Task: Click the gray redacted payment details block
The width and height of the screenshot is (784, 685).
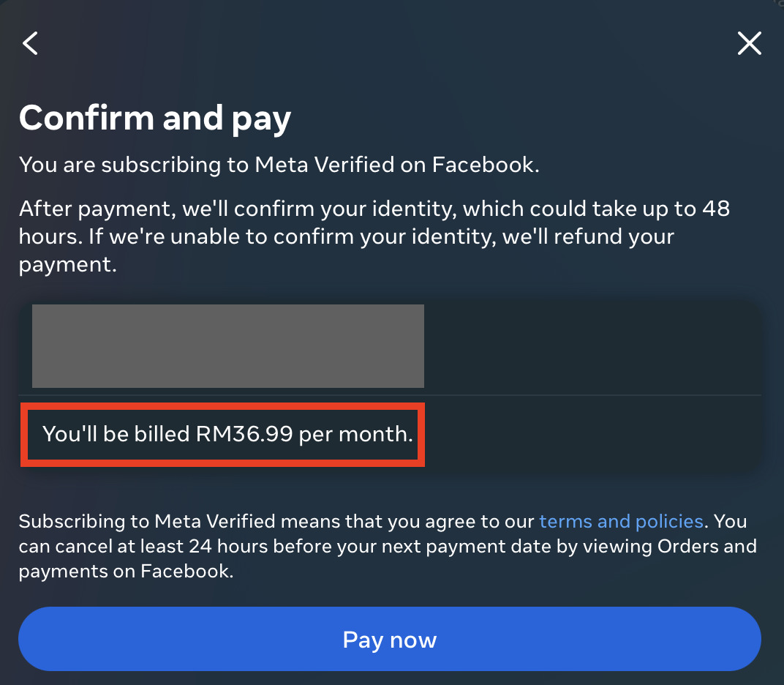Action: click(227, 346)
